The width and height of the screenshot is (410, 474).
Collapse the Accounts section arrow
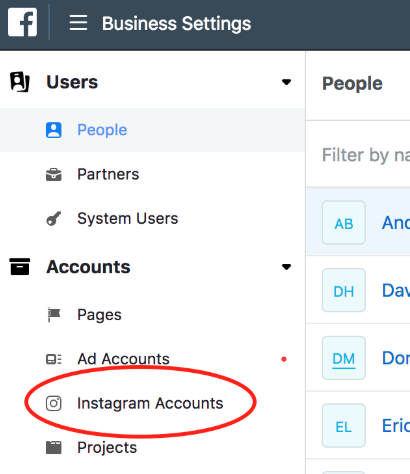point(286,267)
